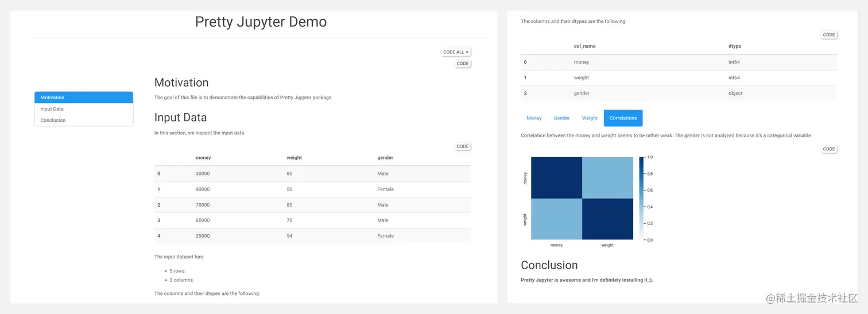Click the weight value 54
Viewport: 868px width, 314px height.
(289, 236)
